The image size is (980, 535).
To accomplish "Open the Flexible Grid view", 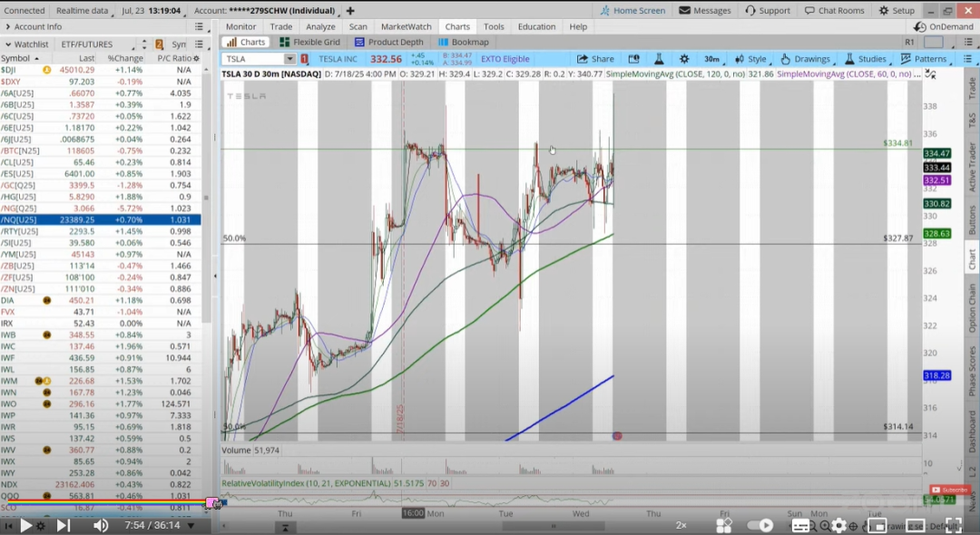I will (310, 42).
